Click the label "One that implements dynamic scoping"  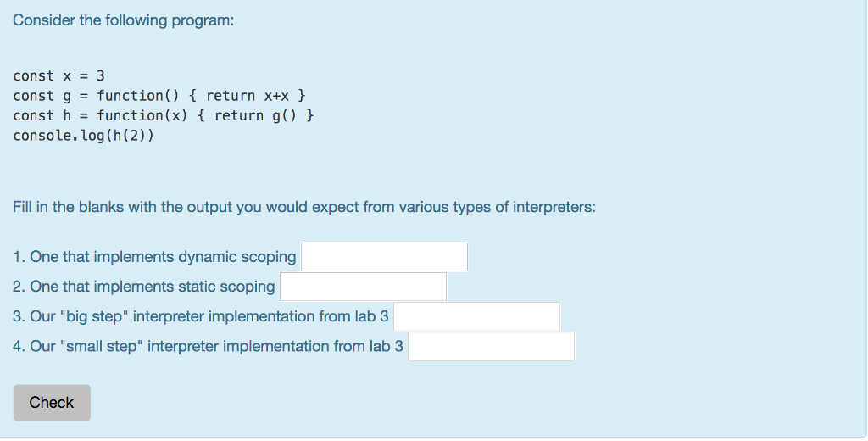[x=163, y=257]
